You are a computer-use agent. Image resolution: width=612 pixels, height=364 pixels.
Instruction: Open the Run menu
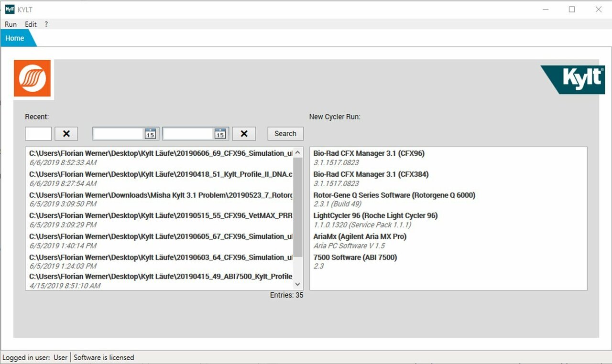pyautogui.click(x=11, y=24)
